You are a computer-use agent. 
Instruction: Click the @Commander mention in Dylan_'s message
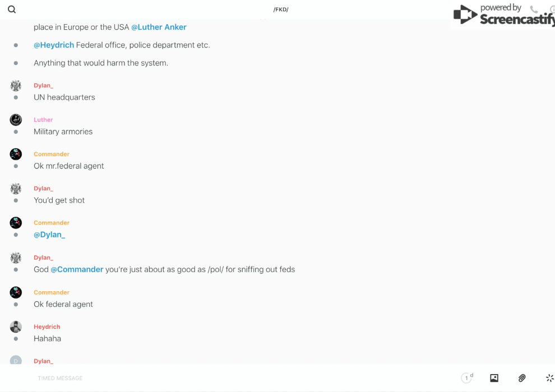click(77, 269)
